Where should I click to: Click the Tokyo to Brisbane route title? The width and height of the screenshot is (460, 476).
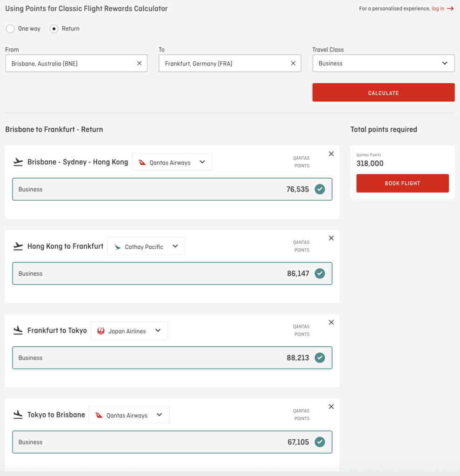click(x=56, y=415)
